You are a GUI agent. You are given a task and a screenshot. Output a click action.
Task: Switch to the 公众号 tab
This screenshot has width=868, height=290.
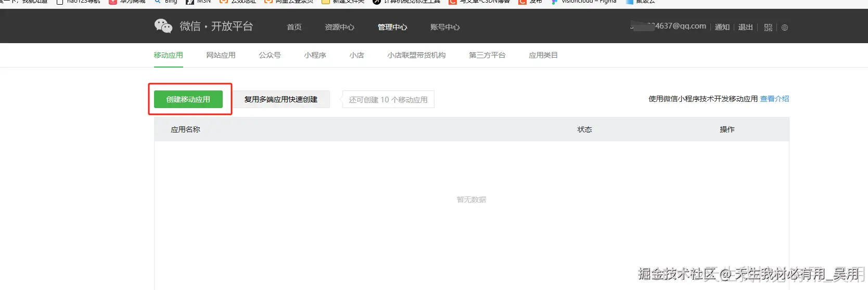click(x=270, y=55)
